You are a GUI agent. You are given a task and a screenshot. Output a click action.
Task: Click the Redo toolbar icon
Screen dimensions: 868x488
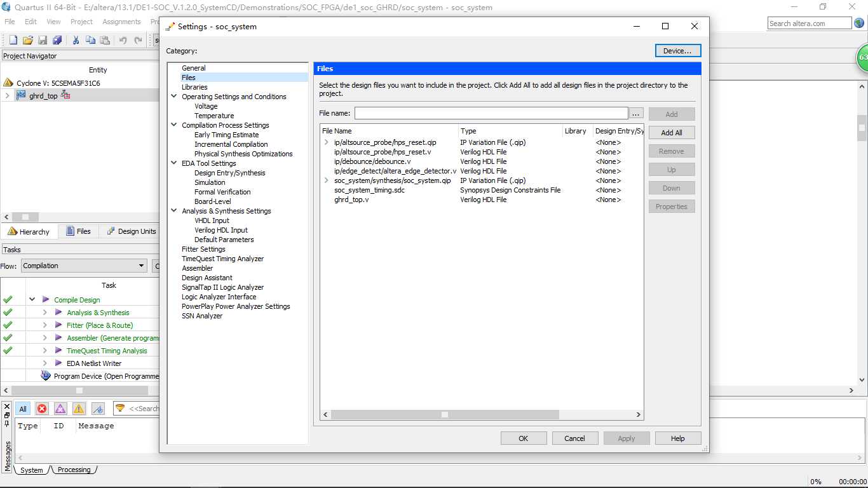pyautogui.click(x=138, y=40)
